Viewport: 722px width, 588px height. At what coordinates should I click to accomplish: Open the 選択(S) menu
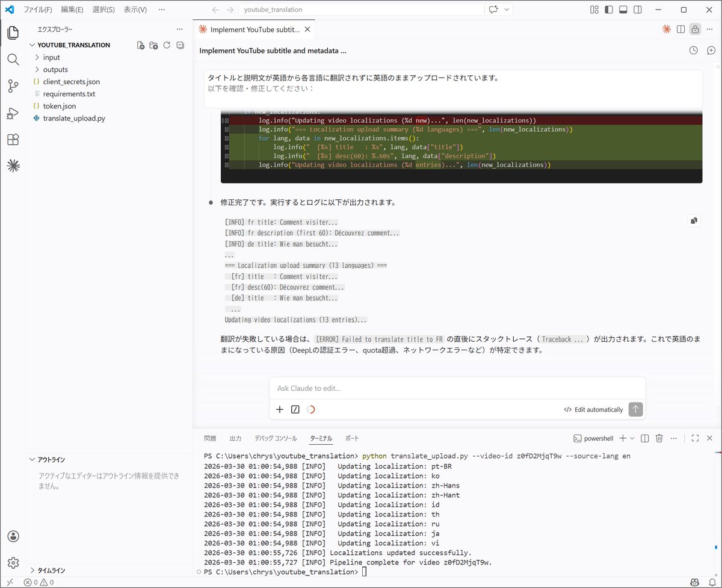103,10
